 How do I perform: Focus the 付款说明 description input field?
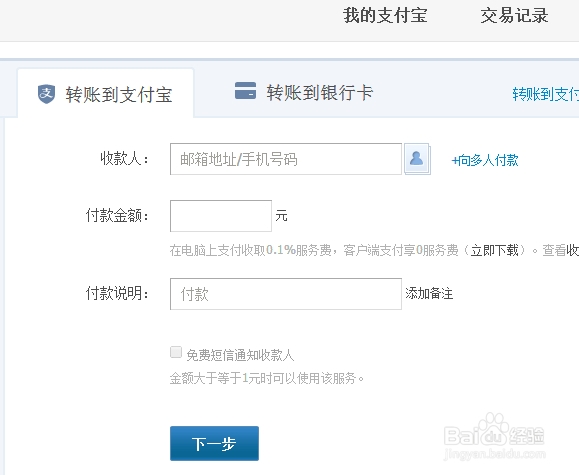click(286, 294)
